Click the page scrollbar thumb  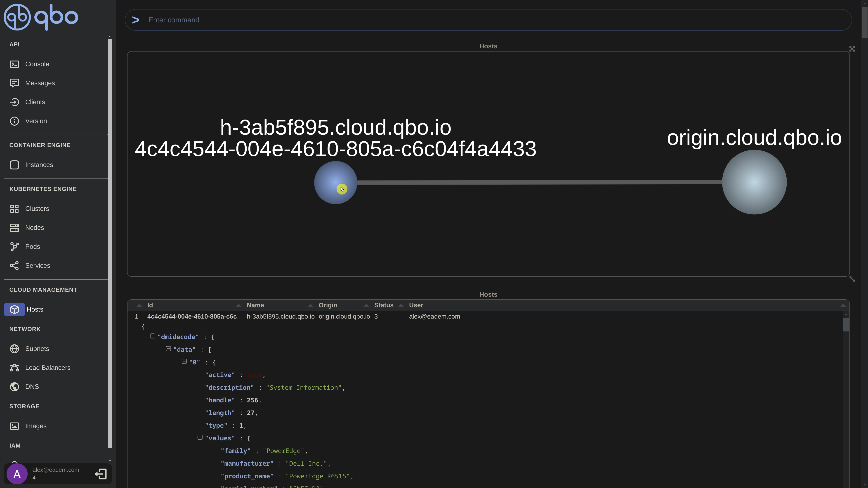tap(864, 22)
